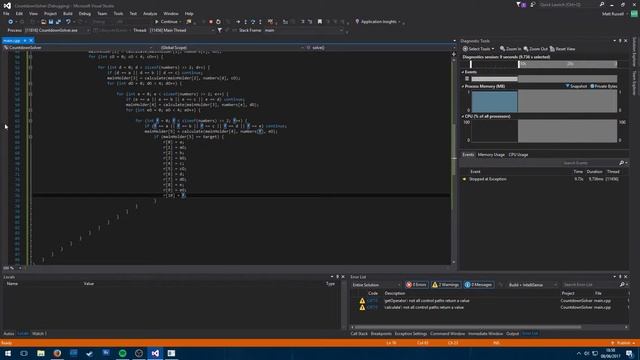Open the Build + IntelliSense dropdown
The image size is (640, 360).
[532, 284]
